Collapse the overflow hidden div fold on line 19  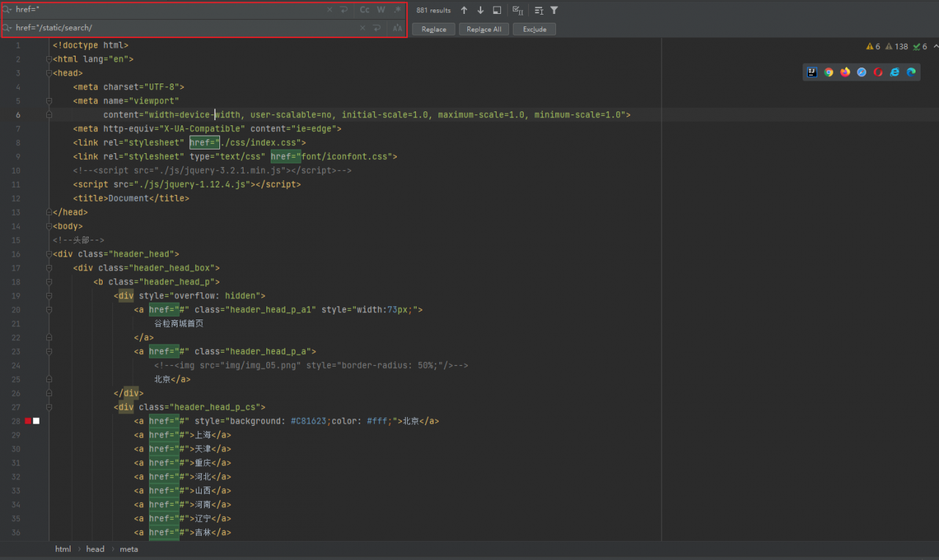pos(49,296)
